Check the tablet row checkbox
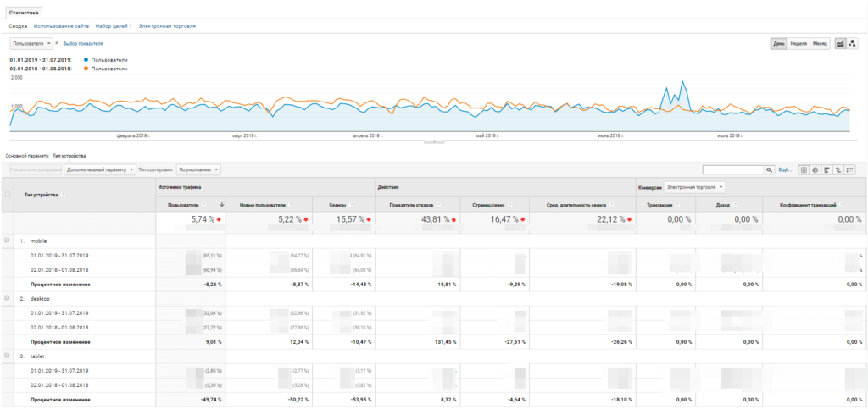This screenshot has width=868, height=409. [8, 356]
